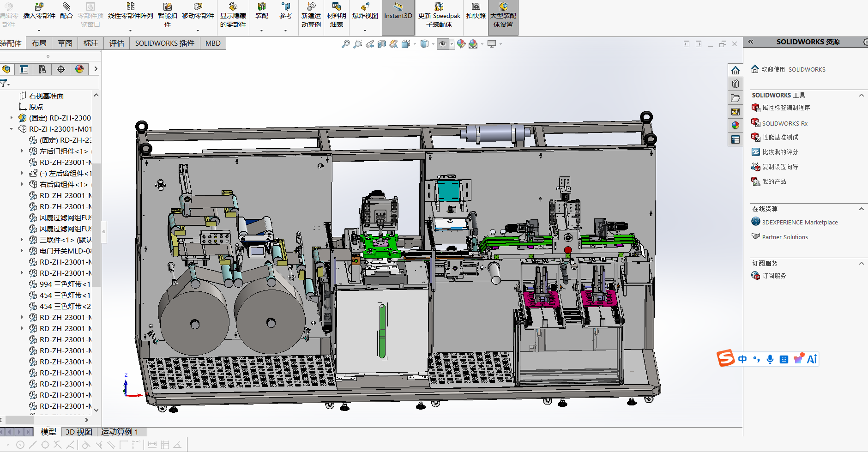868x453 pixels.
Task: Open the Design Library task pane icon
Action: [735, 84]
